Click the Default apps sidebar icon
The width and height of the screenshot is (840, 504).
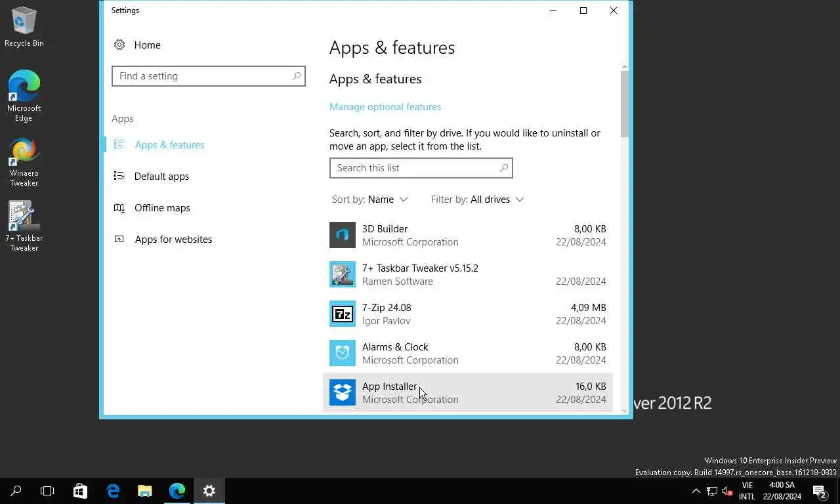119,176
